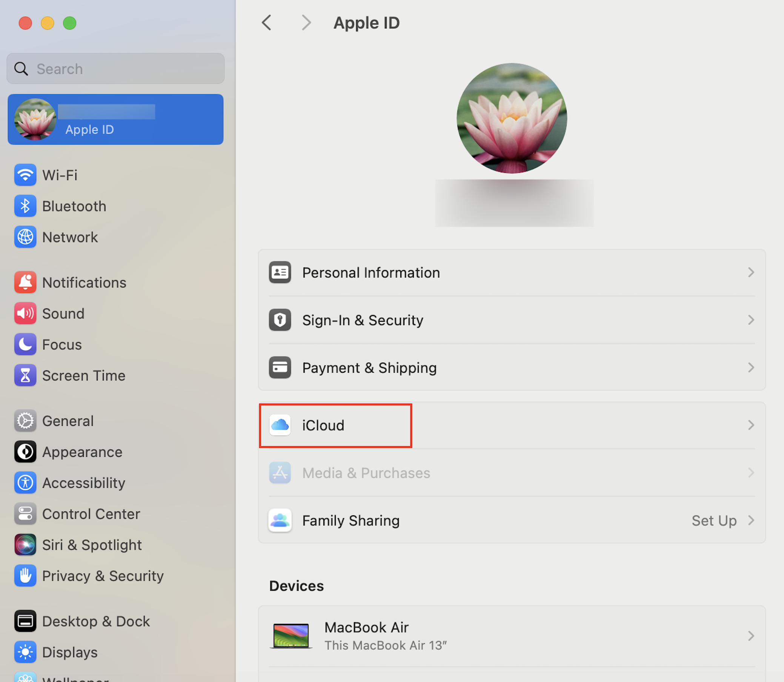
Task: Click the Desktop & Dock label
Action: click(x=96, y=621)
